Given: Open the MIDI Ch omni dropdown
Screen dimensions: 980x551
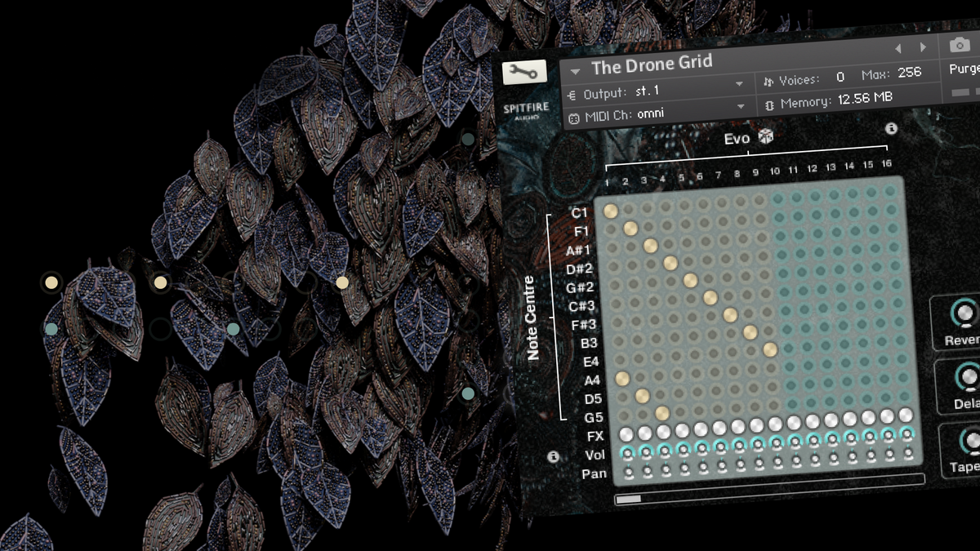Looking at the screenshot, I should [741, 106].
